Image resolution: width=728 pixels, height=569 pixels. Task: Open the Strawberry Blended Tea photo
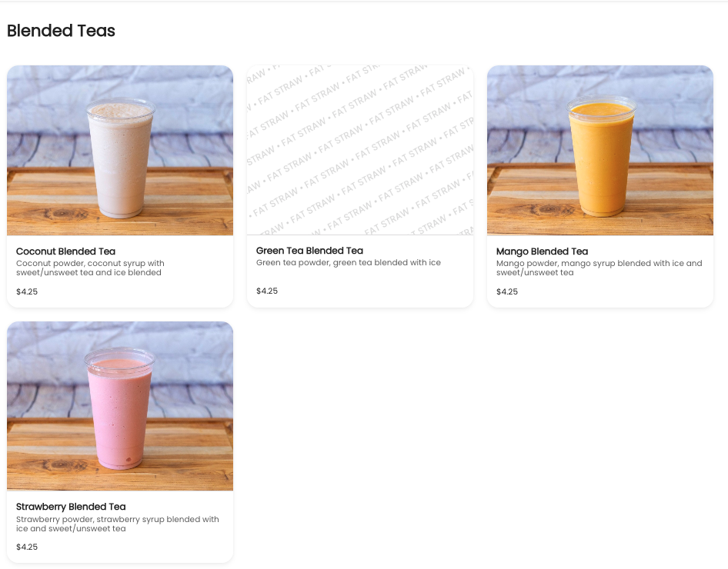(120, 406)
